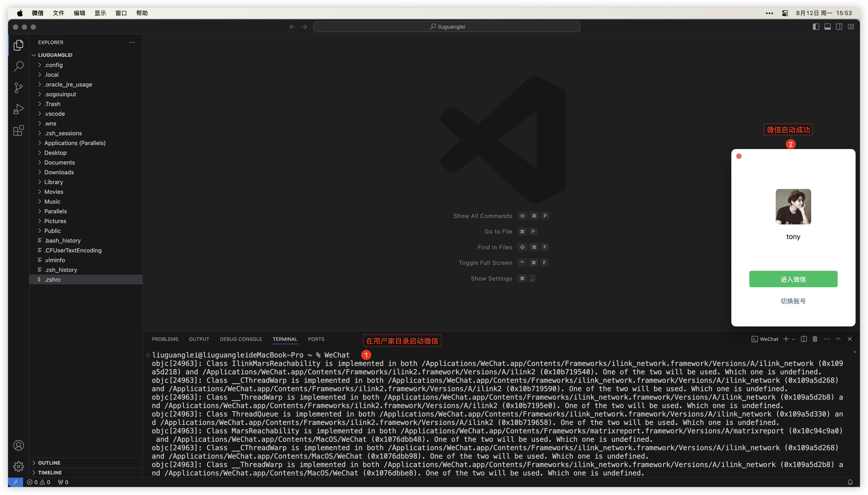Open the Extensions view
This screenshot has width=868, height=495.
point(18,131)
